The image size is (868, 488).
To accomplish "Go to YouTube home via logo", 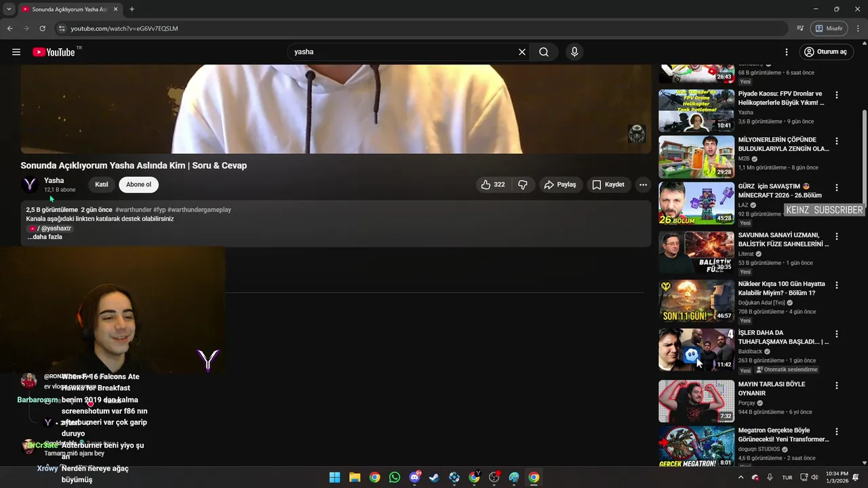I will tap(54, 52).
